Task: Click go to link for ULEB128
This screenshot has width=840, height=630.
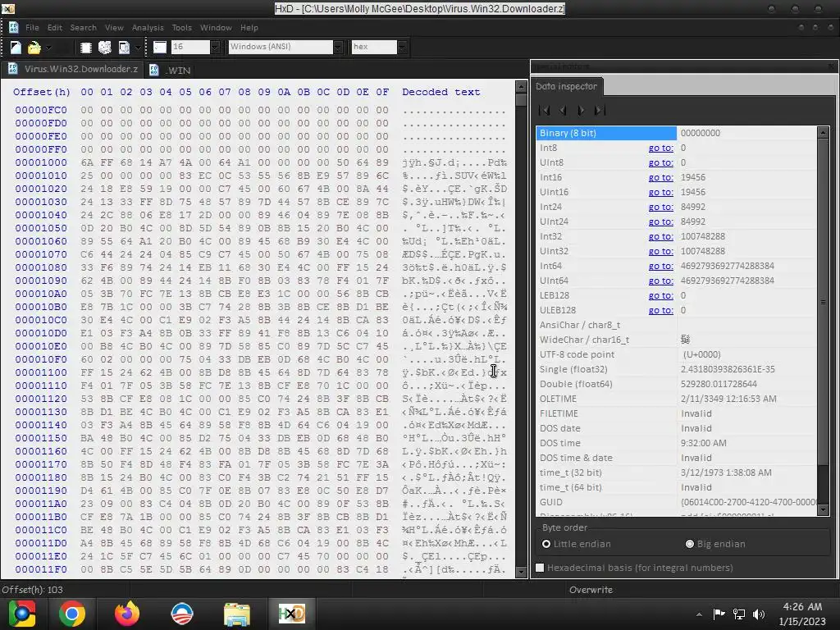Action: coord(660,310)
